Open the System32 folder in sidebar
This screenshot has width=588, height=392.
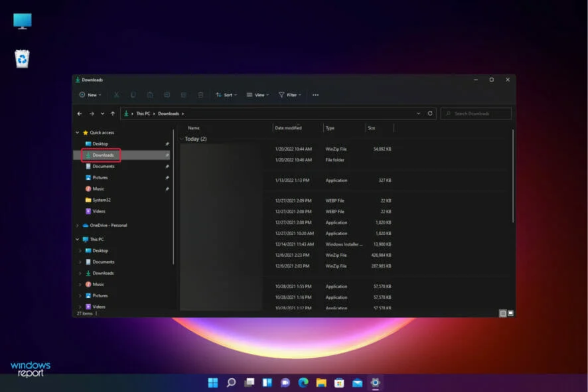[x=101, y=200]
